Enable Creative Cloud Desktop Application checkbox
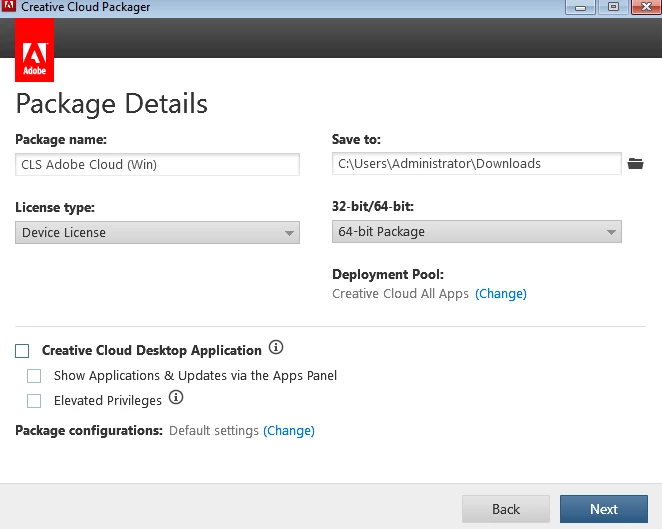The height and width of the screenshot is (529, 662). (x=22, y=351)
